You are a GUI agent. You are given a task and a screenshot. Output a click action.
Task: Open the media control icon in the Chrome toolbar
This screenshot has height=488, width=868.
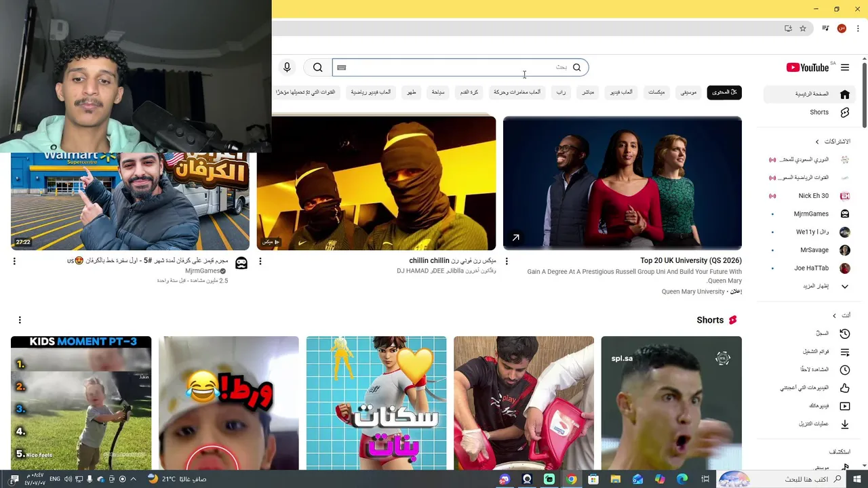tap(825, 28)
